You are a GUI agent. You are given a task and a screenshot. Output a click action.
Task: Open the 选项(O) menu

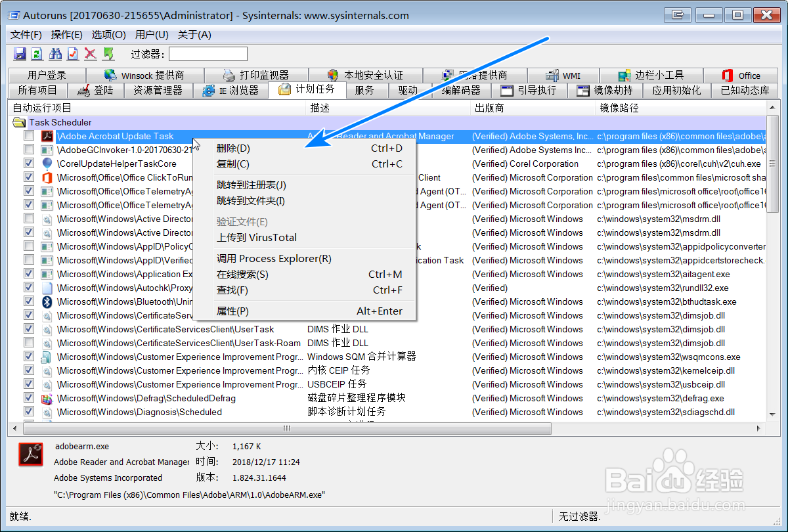pyautogui.click(x=108, y=35)
